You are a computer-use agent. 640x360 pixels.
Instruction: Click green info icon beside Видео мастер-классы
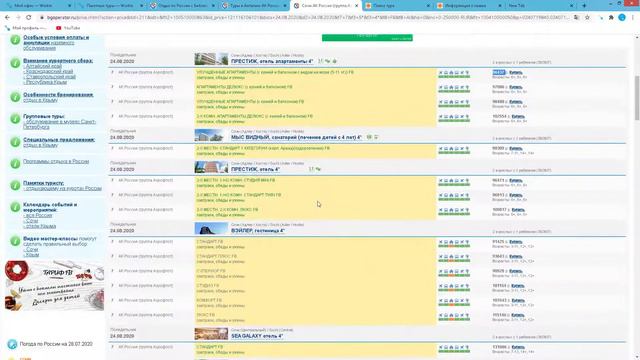tap(15, 241)
